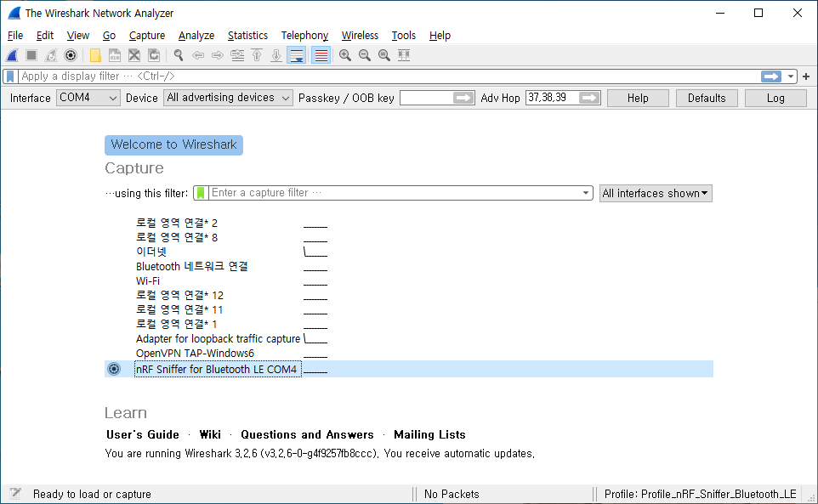The height and width of the screenshot is (504, 818).
Task: Open All interfaces shown dropdown
Action: 656,194
